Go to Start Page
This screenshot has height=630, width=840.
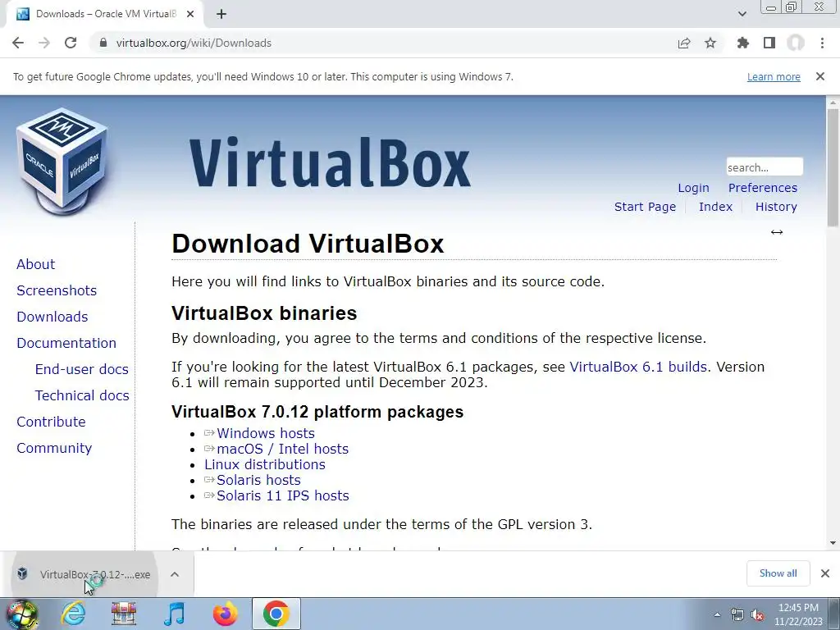coord(645,207)
